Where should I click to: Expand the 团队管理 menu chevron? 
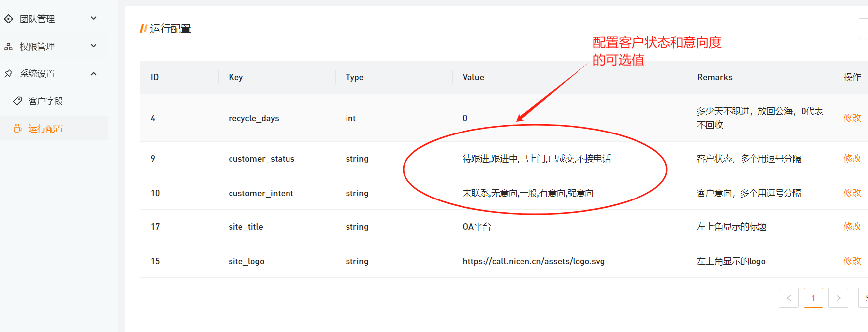(x=93, y=18)
